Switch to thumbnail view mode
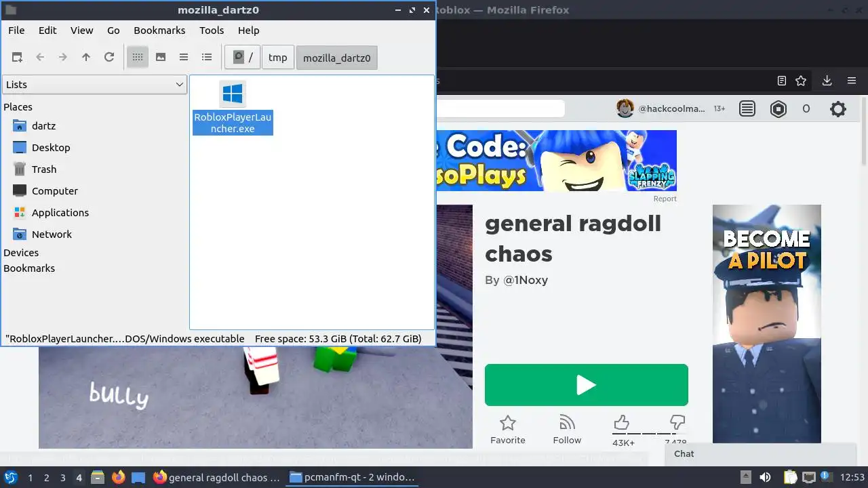Viewport: 868px width, 488px height. point(161,58)
